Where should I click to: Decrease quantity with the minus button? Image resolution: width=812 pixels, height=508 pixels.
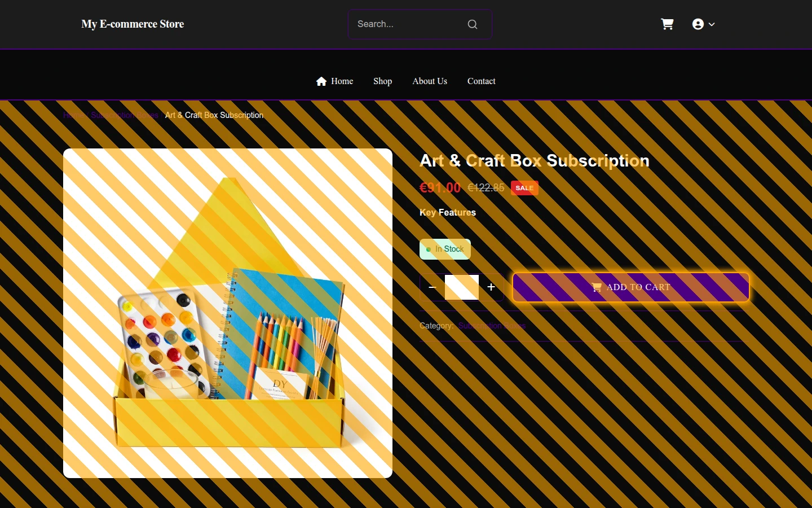click(433, 287)
